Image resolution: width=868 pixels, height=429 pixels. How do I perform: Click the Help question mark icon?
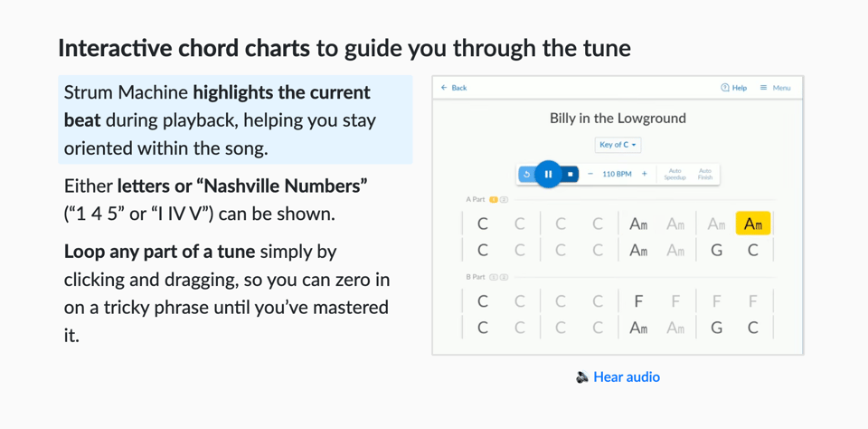(x=724, y=88)
